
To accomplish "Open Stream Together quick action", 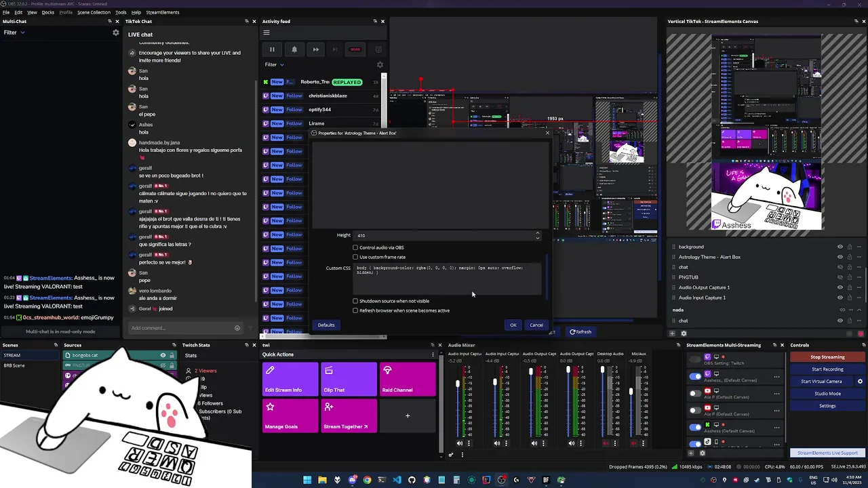I will tap(349, 415).
